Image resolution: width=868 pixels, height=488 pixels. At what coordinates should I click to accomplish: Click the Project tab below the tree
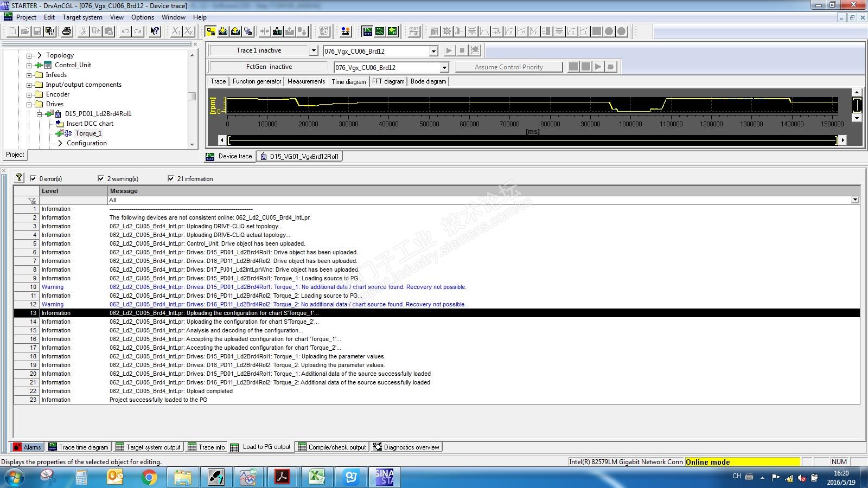(x=15, y=155)
